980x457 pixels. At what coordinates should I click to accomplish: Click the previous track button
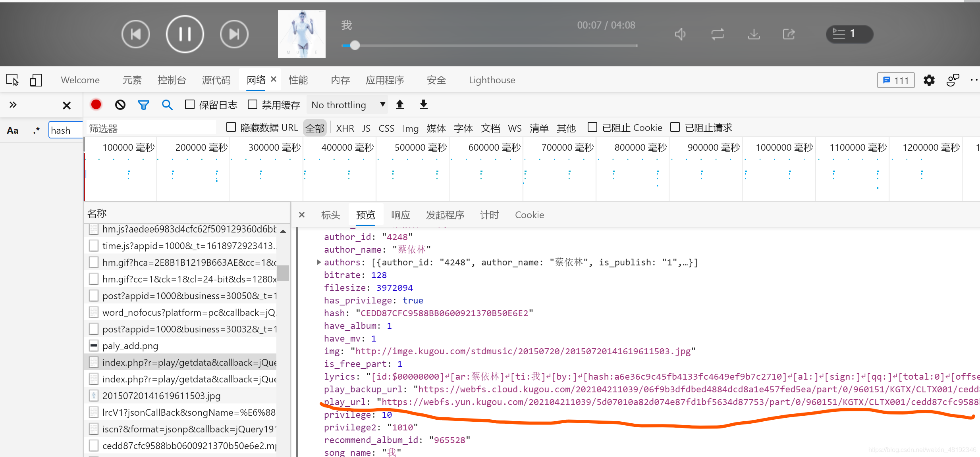click(x=136, y=34)
